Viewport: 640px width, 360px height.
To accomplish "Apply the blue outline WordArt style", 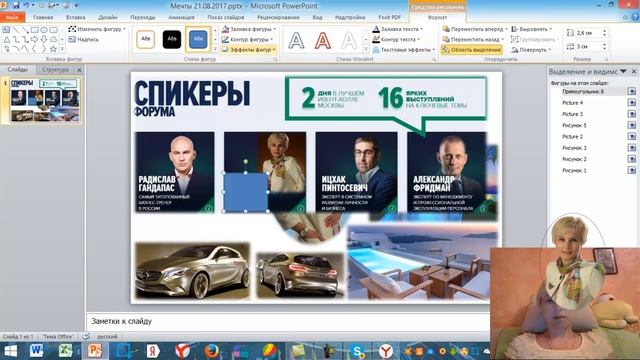I will pyautogui.click(x=296, y=41).
